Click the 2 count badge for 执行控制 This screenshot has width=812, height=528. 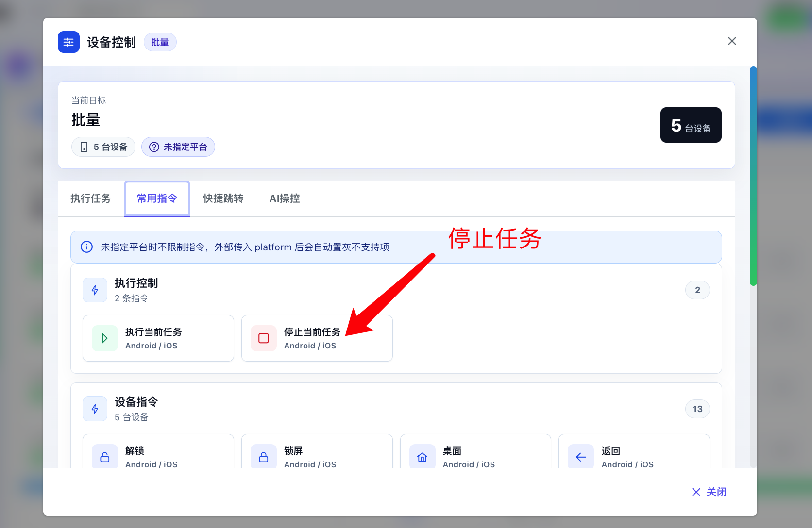697,290
